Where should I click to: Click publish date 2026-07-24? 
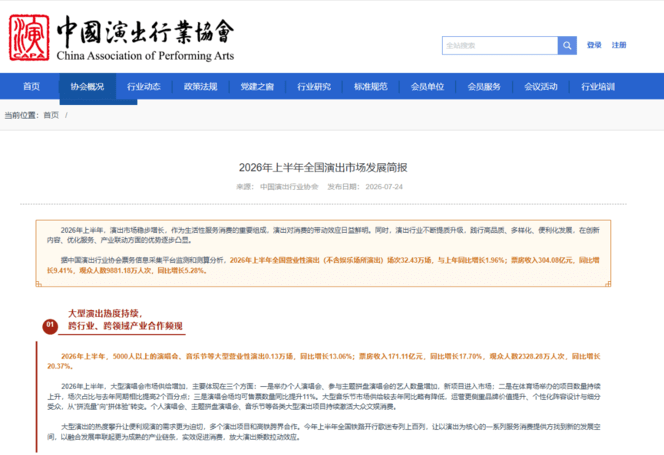384,187
